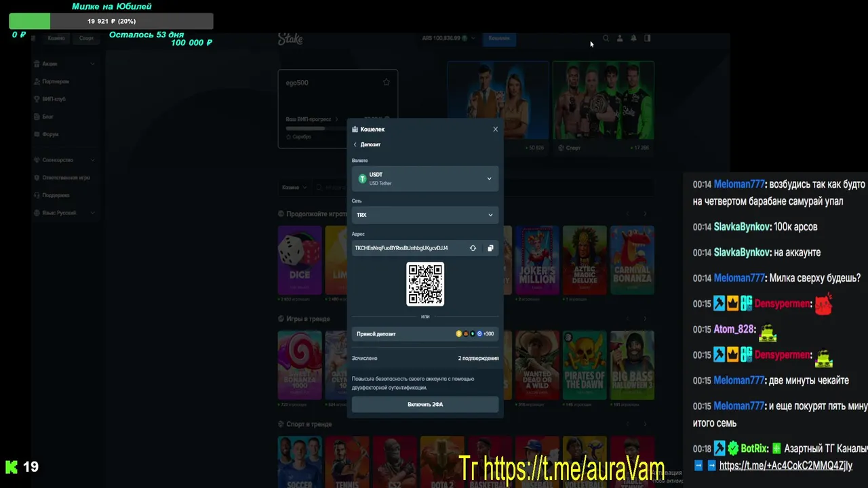Previous arrow in Продолжайте играть row
This screenshot has height=488, width=868.
627,213
